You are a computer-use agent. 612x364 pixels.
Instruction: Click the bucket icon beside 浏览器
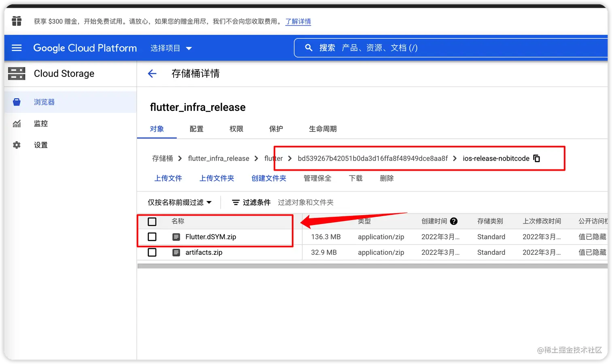[17, 102]
